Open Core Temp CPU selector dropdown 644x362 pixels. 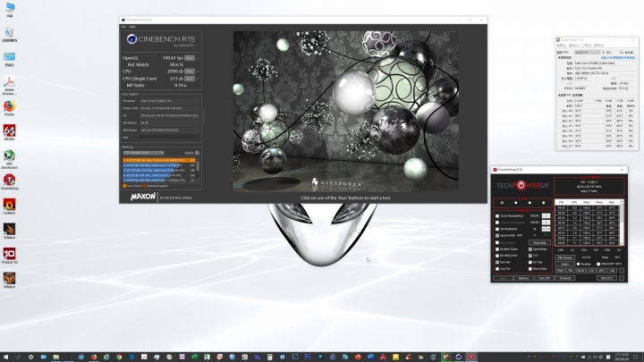click(587, 53)
